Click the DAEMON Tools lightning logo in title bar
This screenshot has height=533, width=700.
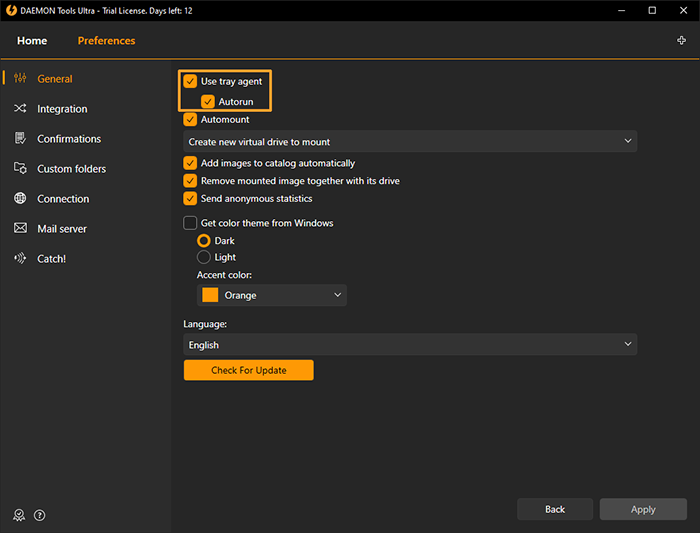(x=11, y=10)
